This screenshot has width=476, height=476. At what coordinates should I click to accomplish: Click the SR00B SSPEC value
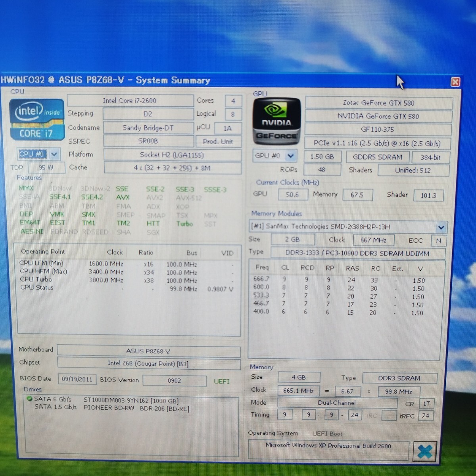[x=148, y=141]
